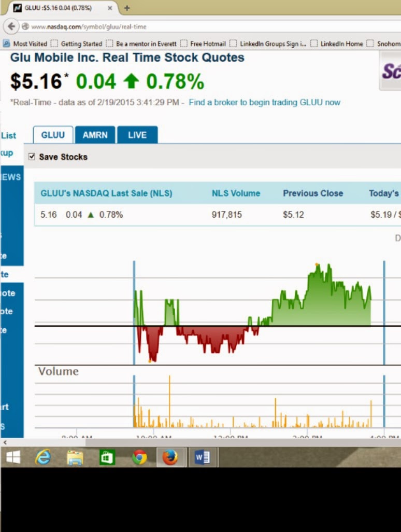Viewport: 401px width, 532px height.
Task: Click the NLS Volume column header
Action: (x=236, y=193)
